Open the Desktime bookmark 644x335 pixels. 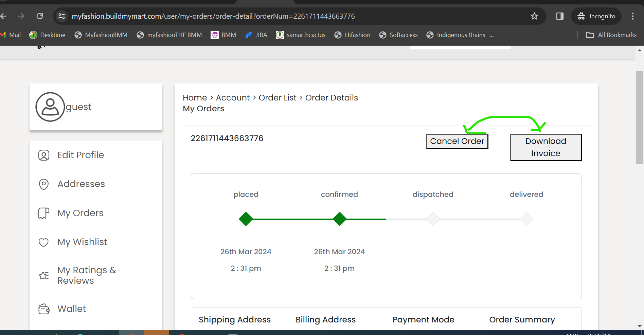click(47, 35)
